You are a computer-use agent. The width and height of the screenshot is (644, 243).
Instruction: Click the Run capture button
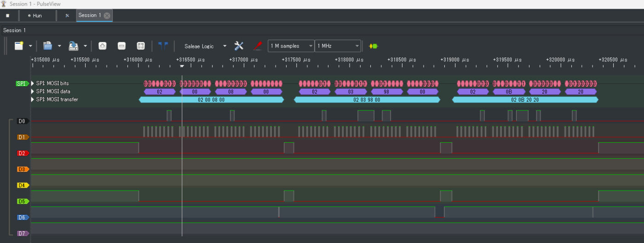(35, 15)
